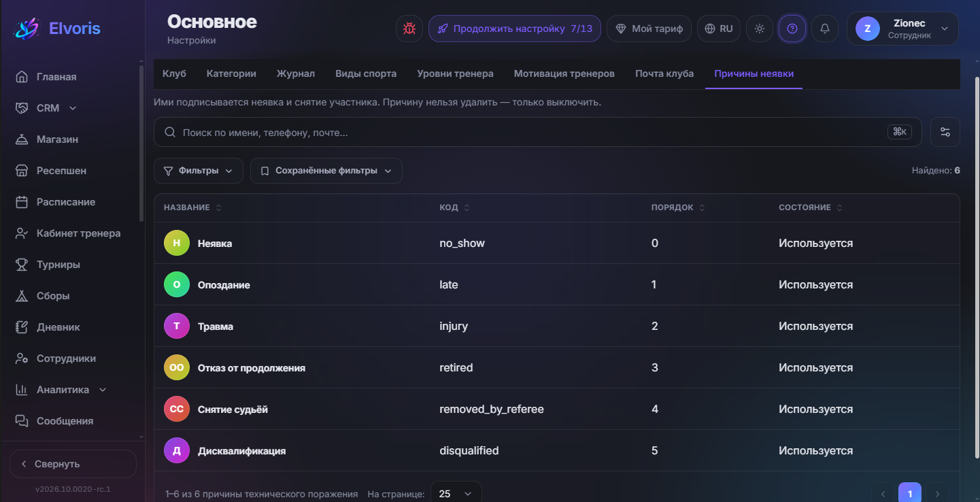The width and height of the screenshot is (980, 502).
Task: Open Турниры section
Action: [58, 265]
